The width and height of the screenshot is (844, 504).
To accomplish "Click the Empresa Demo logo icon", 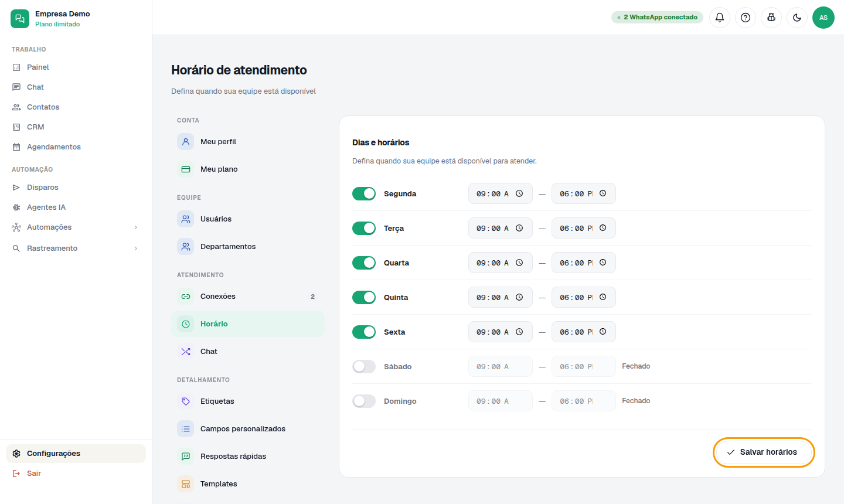I will coord(20,19).
